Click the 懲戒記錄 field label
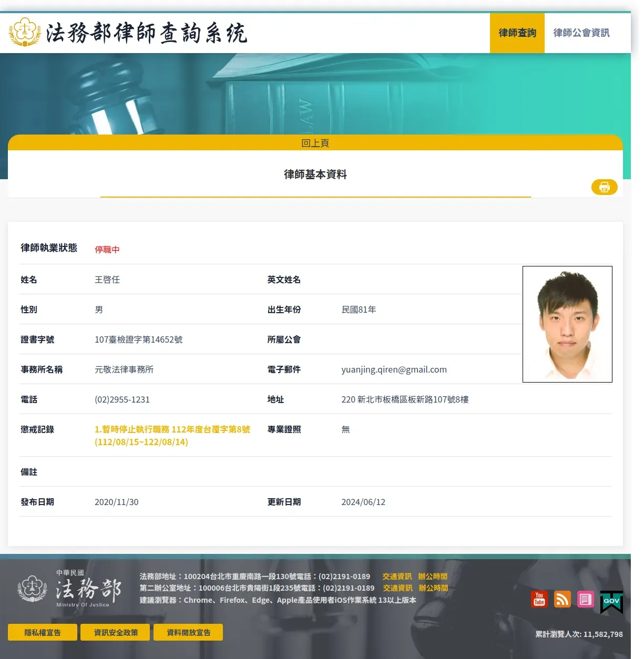This screenshot has height=659, width=644. pyautogui.click(x=37, y=429)
